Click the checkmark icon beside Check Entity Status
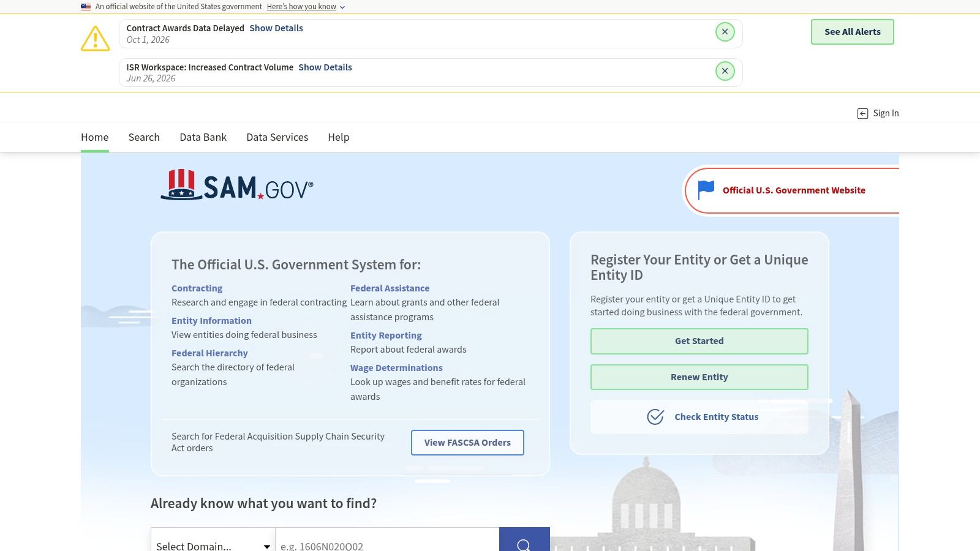The height and width of the screenshot is (551, 980). [655, 417]
